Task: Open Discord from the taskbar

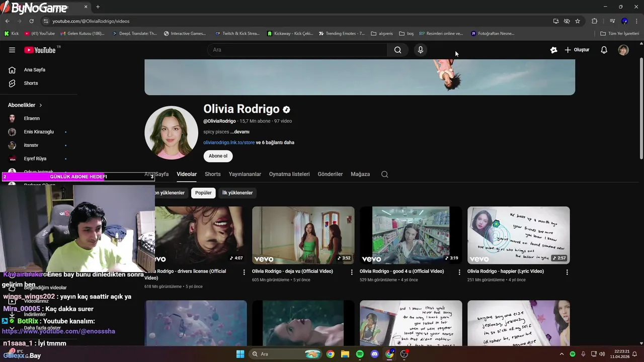Action: point(374,354)
